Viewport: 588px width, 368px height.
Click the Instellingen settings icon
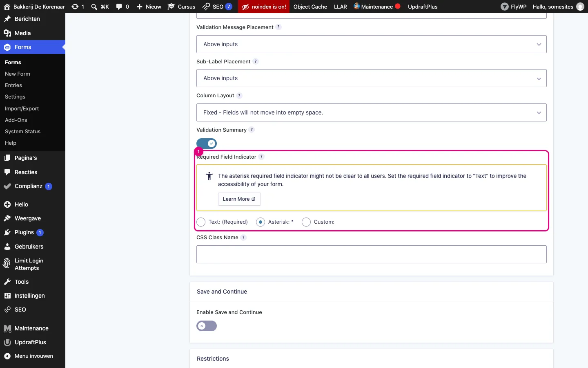click(7, 296)
